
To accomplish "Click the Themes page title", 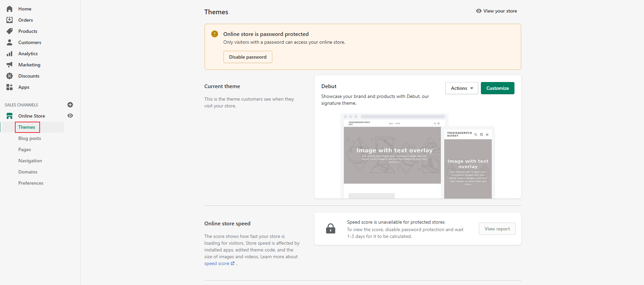I will coord(216,12).
